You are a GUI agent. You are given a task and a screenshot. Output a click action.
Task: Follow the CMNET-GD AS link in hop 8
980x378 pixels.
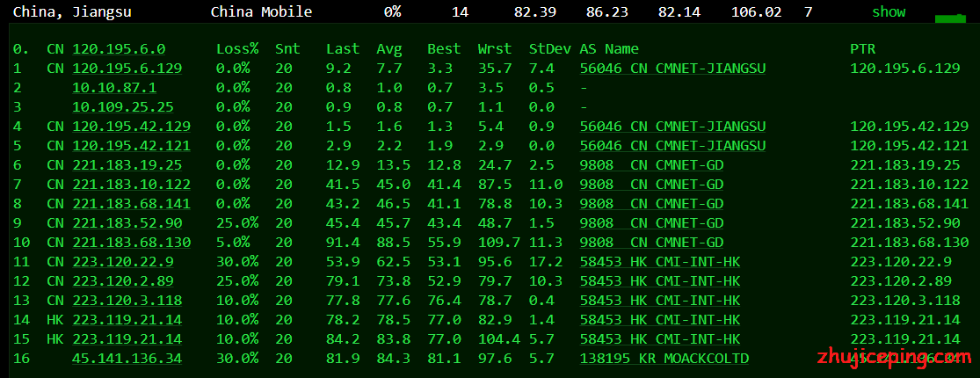pyautogui.click(x=651, y=204)
